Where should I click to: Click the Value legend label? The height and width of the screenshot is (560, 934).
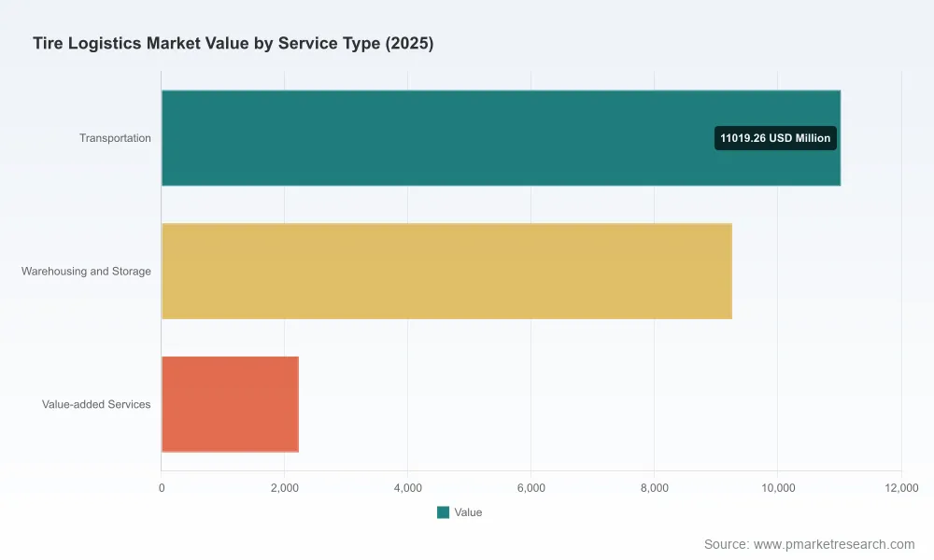coord(468,512)
